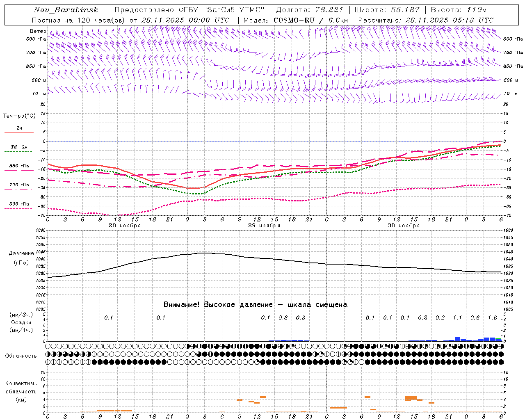Click the precipitation value 1.6
This screenshot has width=525, height=420.
(x=492, y=317)
